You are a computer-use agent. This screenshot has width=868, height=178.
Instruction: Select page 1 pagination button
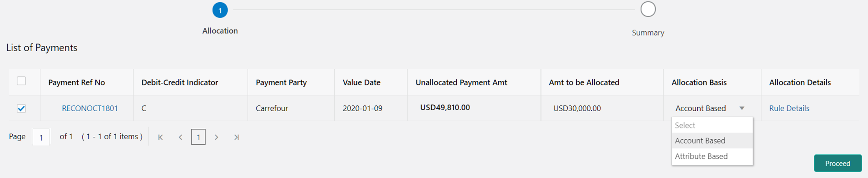[x=198, y=137]
